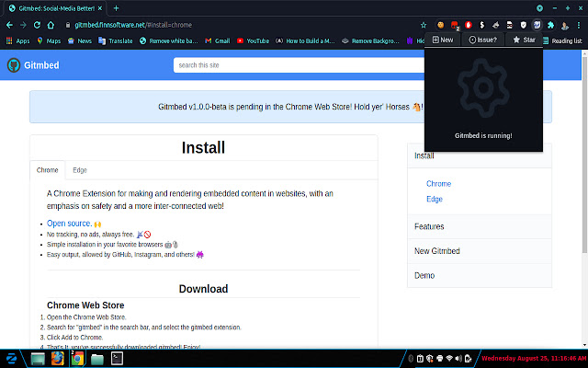Select Demo in the sidebar
This screenshot has width=588, height=368.
click(x=480, y=275)
